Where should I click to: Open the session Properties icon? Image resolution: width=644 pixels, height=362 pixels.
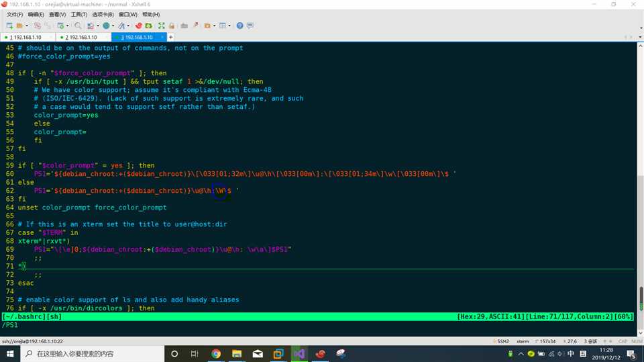pyautogui.click(x=60, y=26)
